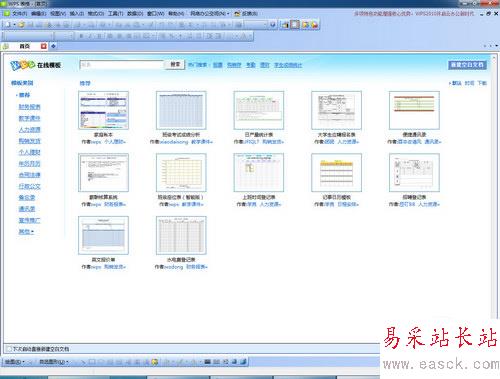Click the yellow smiley icon in drawing toolbar

(x=154, y=361)
